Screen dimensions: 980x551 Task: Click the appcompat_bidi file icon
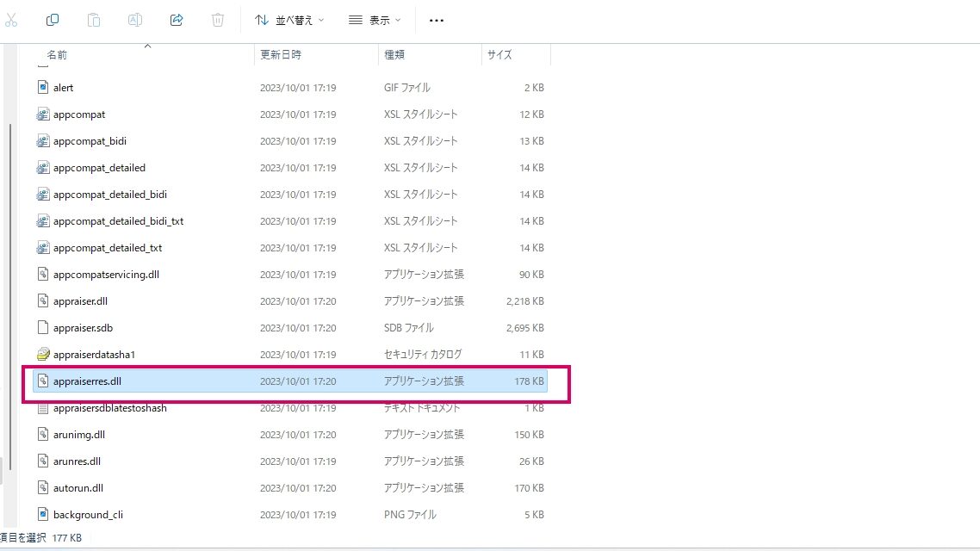tap(42, 141)
